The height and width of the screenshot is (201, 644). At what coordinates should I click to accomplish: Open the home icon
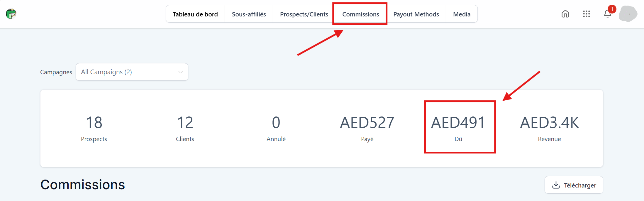pos(565,14)
